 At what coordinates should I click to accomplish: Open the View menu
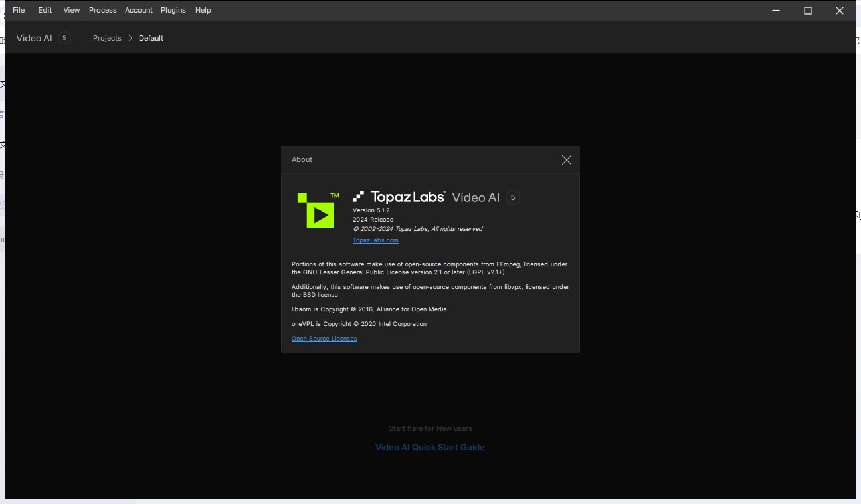pos(72,10)
